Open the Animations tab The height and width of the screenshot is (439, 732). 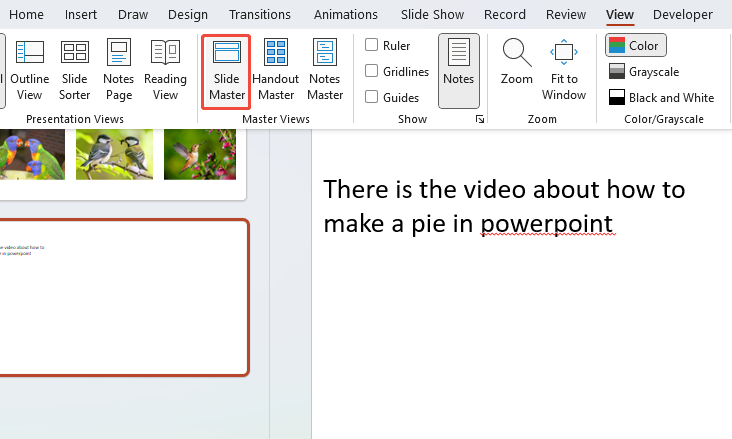point(345,14)
